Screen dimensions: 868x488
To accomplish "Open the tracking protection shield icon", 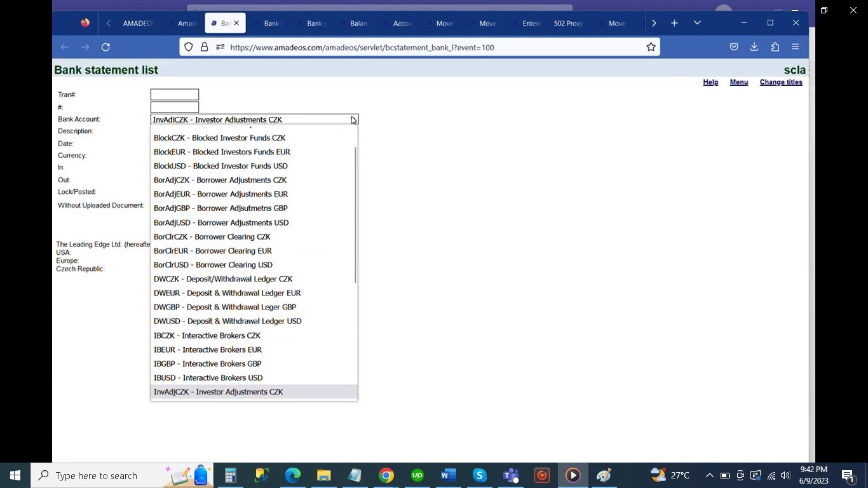I will (x=189, y=47).
